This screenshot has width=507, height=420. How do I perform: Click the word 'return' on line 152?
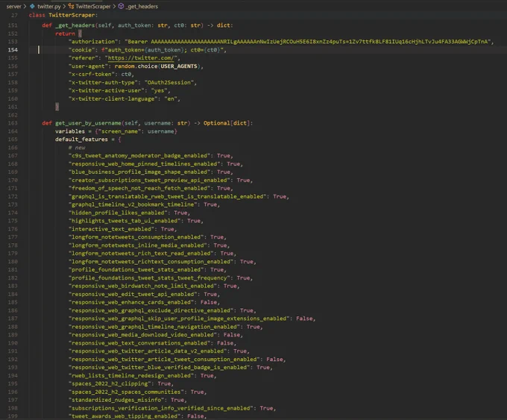click(x=65, y=34)
